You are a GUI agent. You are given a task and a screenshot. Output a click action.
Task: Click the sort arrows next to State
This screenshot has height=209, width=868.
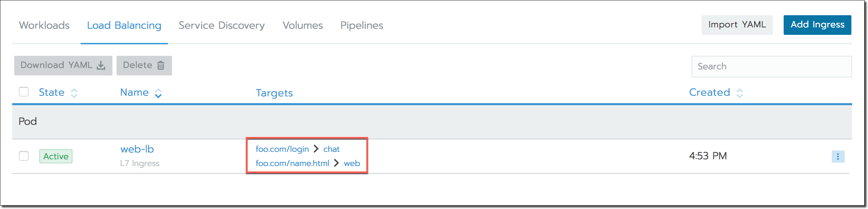pyautogui.click(x=74, y=92)
